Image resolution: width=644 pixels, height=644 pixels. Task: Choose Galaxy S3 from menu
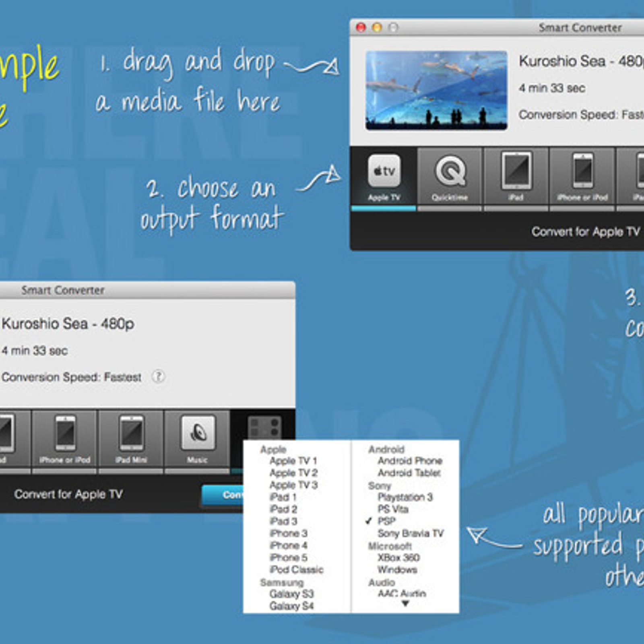(291, 594)
